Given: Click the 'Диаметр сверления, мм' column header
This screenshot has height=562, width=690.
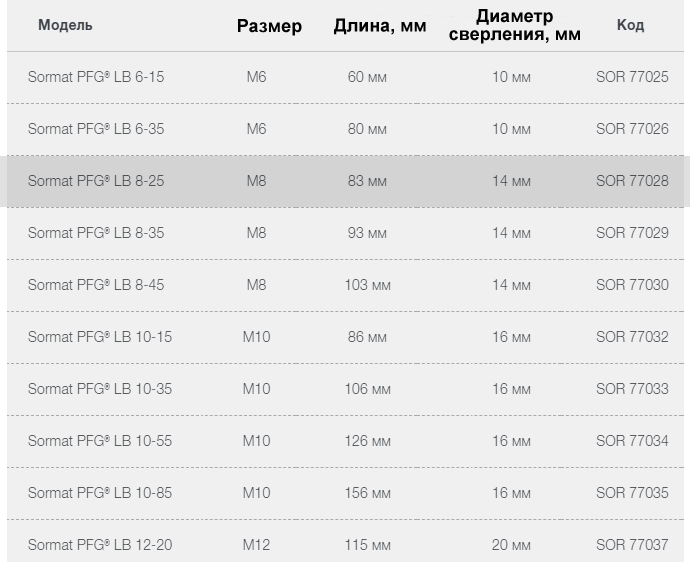Looking at the screenshot, I should (514, 25).
